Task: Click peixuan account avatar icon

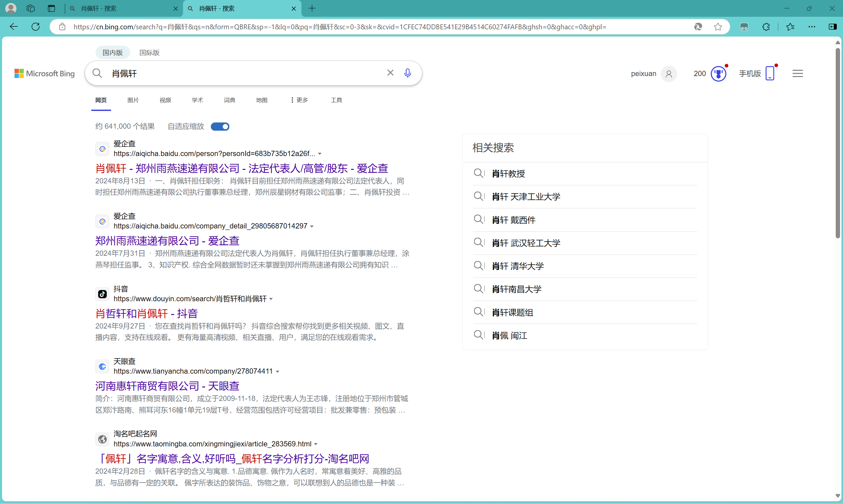Action: tap(668, 74)
